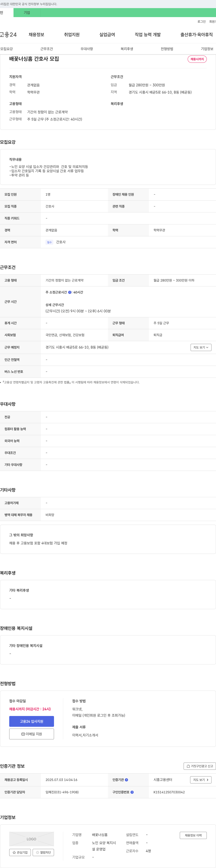Viewport: 216px width, 868px height.
Task: Click the 채용시까지 badge
Action: tap(197, 59)
